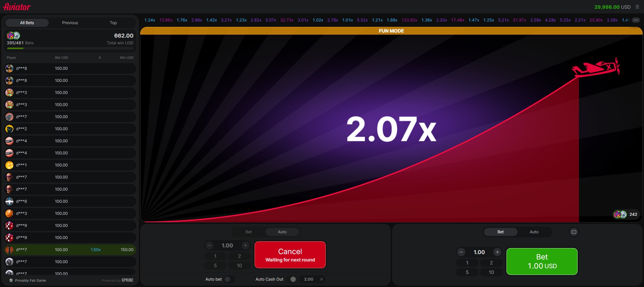Clear the auto cash out value using X
The height and width of the screenshot is (287, 644).
coord(321,279)
